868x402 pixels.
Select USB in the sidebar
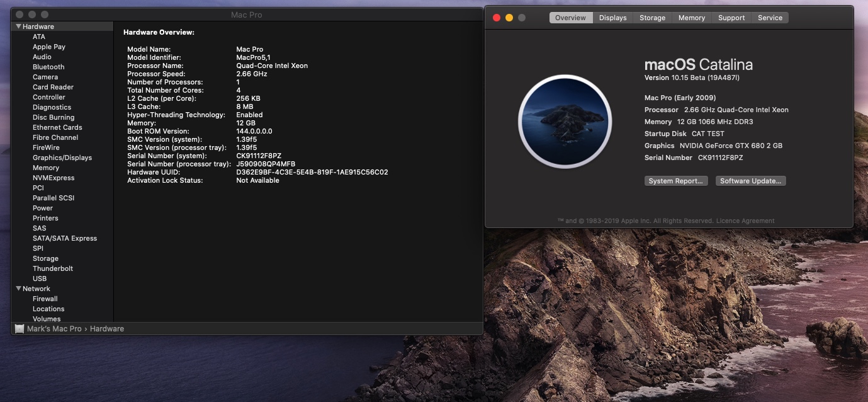pos(40,279)
